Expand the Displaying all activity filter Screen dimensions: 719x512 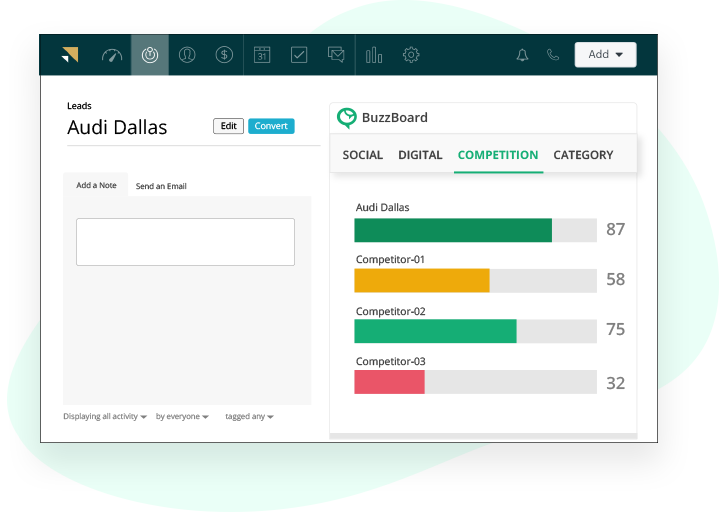105,416
